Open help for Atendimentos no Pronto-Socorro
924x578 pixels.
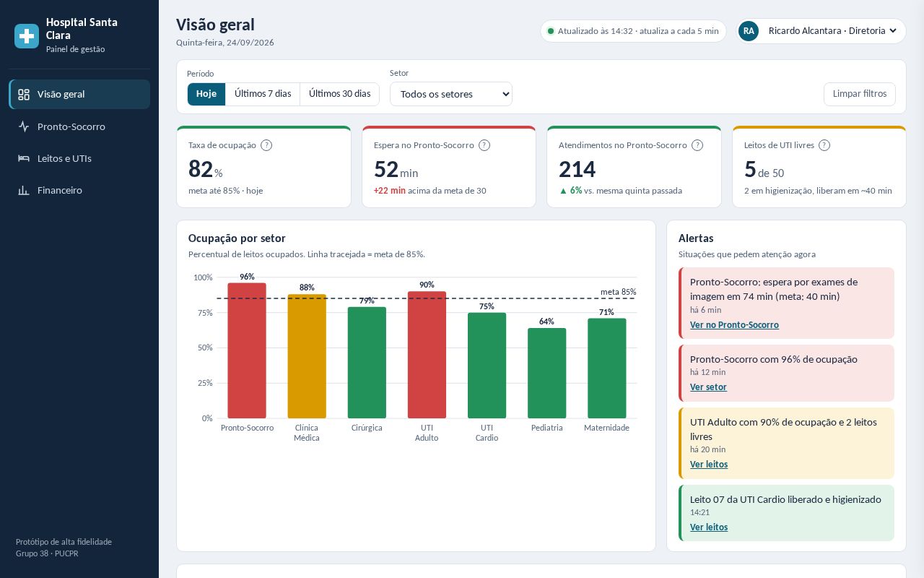697,145
